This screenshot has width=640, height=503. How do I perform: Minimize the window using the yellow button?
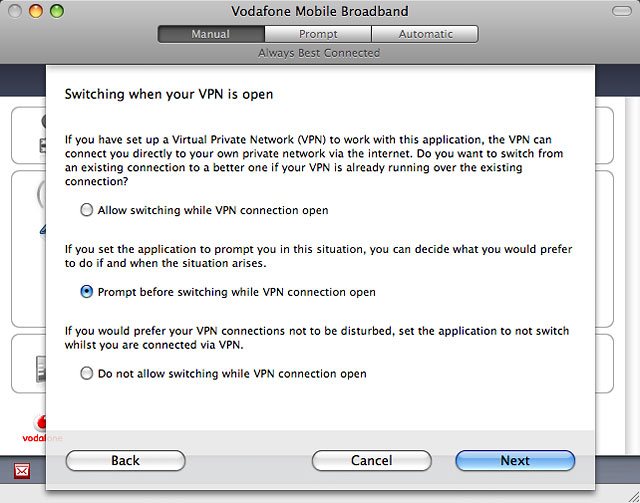pyautogui.click(x=37, y=12)
